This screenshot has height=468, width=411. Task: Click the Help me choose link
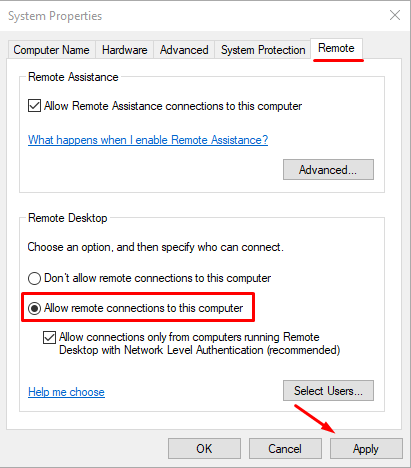tap(66, 392)
